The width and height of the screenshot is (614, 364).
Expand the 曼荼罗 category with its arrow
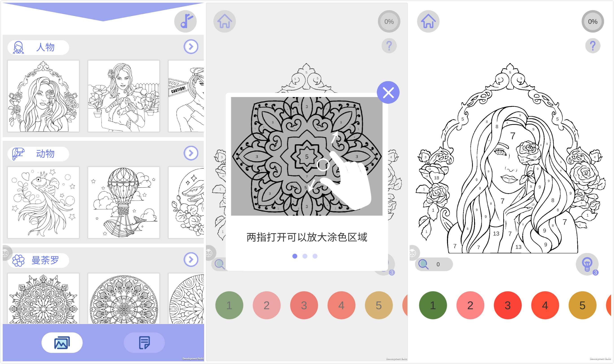click(x=191, y=260)
